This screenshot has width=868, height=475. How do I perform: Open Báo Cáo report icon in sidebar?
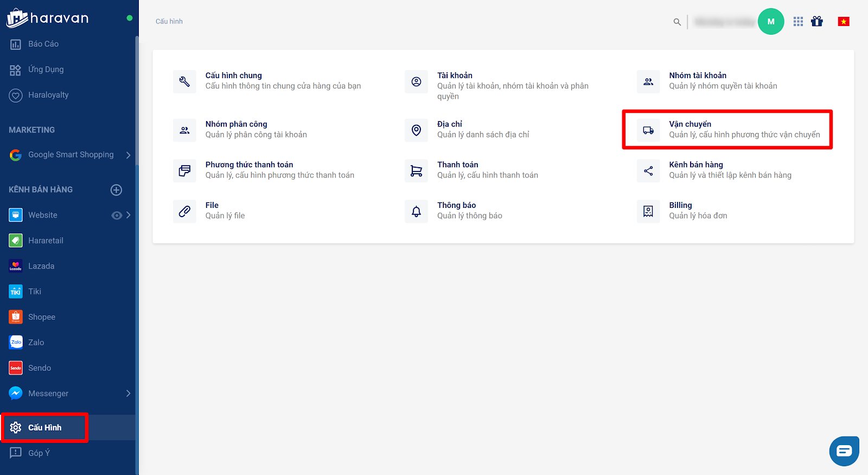(16, 45)
